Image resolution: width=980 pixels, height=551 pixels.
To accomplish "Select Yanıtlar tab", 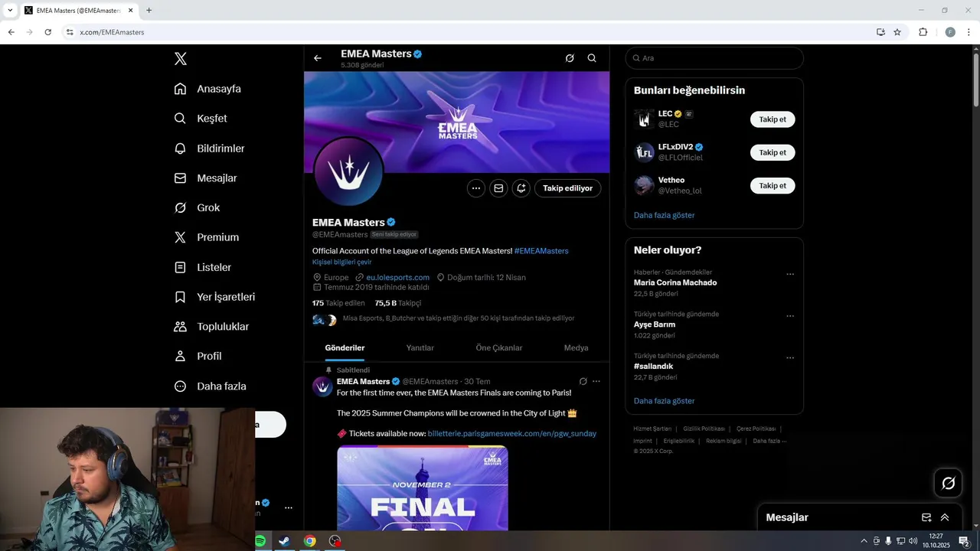I will point(420,348).
